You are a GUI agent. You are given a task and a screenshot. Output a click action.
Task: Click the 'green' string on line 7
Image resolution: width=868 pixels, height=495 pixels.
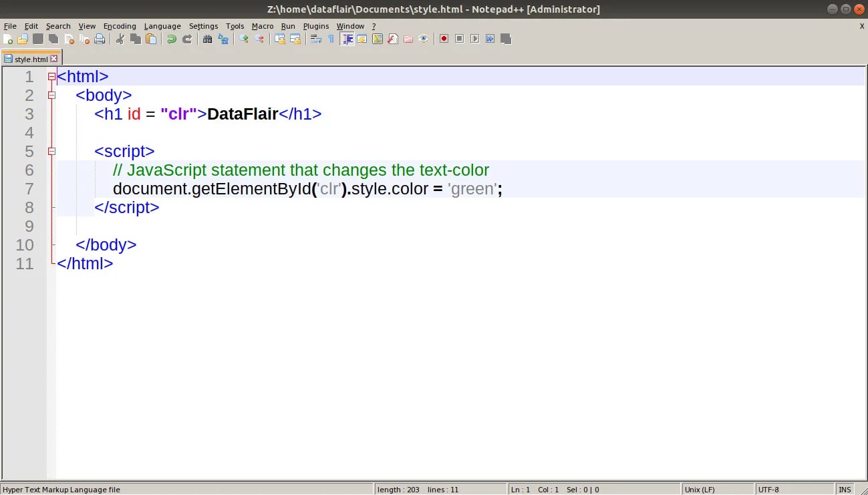point(472,189)
